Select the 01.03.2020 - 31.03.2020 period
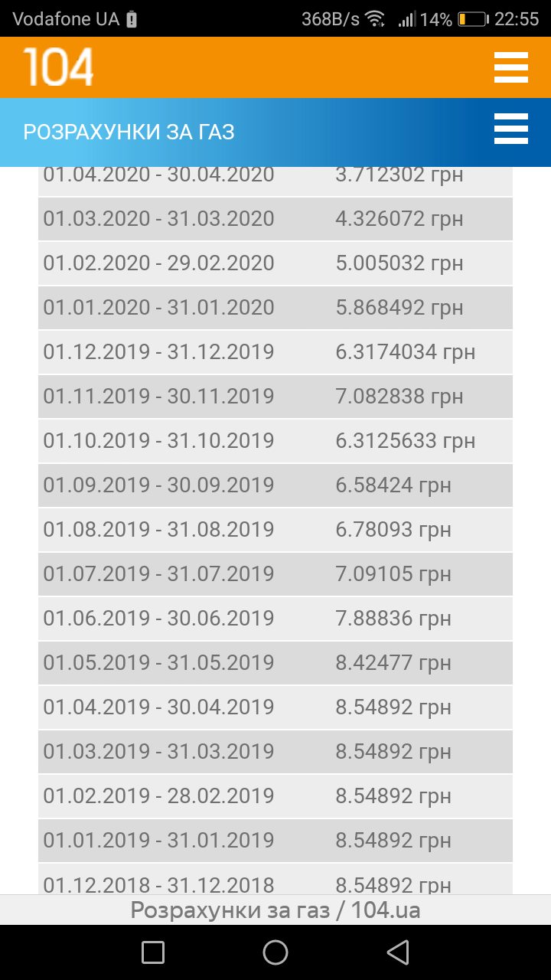 click(158, 219)
